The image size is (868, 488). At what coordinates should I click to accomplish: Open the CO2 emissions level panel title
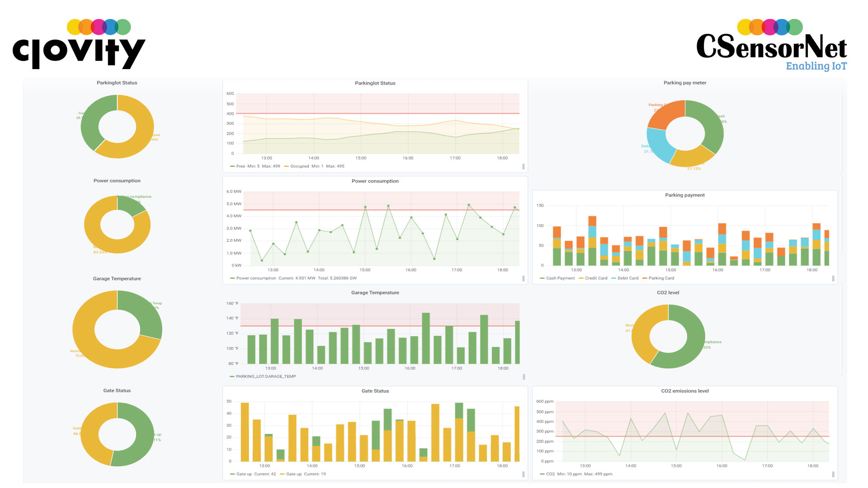(684, 391)
